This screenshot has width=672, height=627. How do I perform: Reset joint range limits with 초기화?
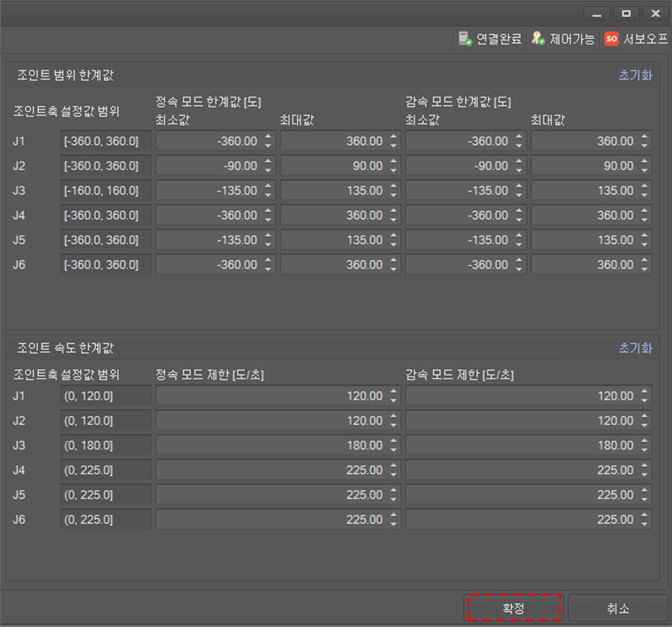635,75
